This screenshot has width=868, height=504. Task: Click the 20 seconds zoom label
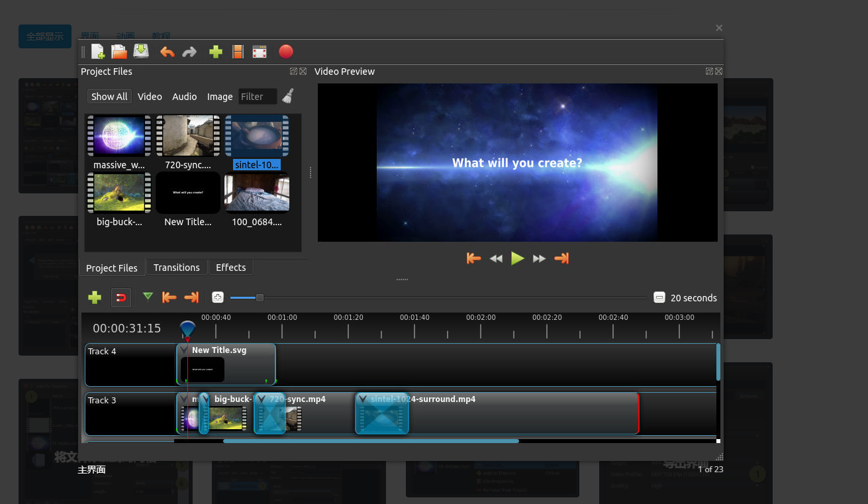(x=693, y=298)
